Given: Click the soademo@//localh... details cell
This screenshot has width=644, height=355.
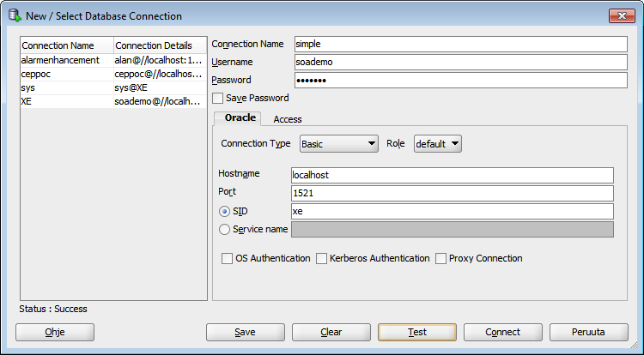Looking at the screenshot, I should click(x=161, y=101).
